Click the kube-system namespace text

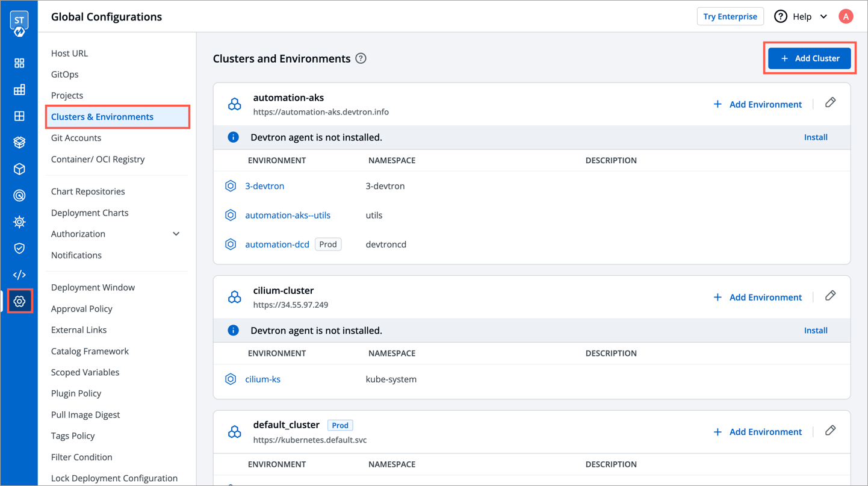[391, 379]
